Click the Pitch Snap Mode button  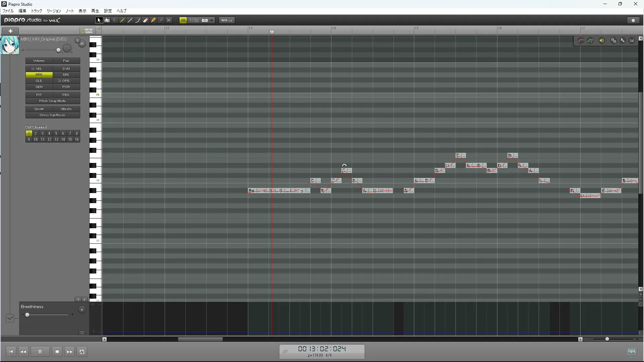click(x=53, y=101)
